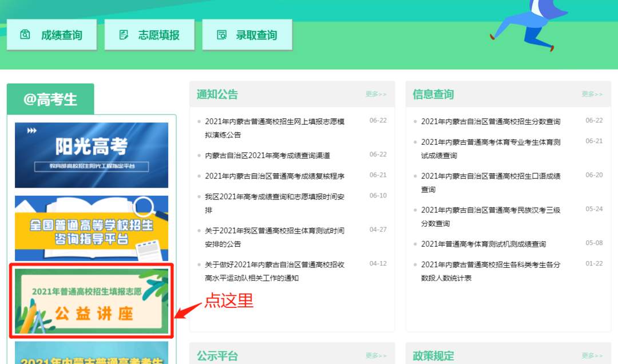Screen dimensions: 618x364
Task: Open 内蒙古自治区2021年高考成绩查询渠道 notice
Action: tap(268, 155)
